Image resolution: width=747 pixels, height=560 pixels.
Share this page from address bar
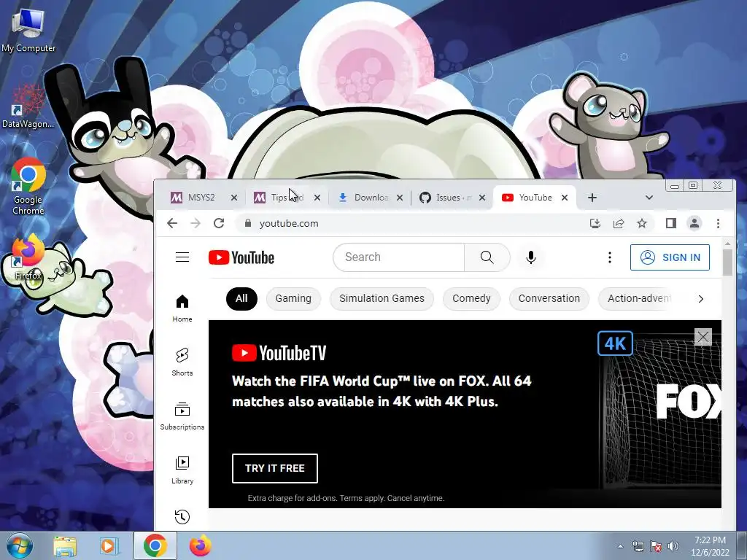619,223
